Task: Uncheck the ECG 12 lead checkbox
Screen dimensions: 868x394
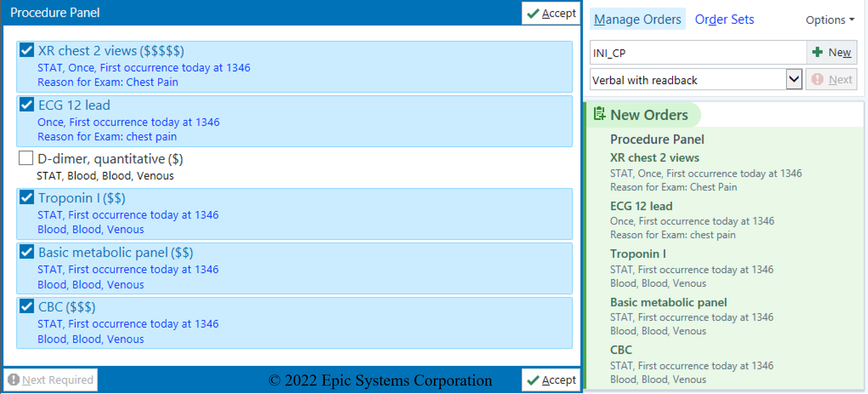Action: point(27,105)
